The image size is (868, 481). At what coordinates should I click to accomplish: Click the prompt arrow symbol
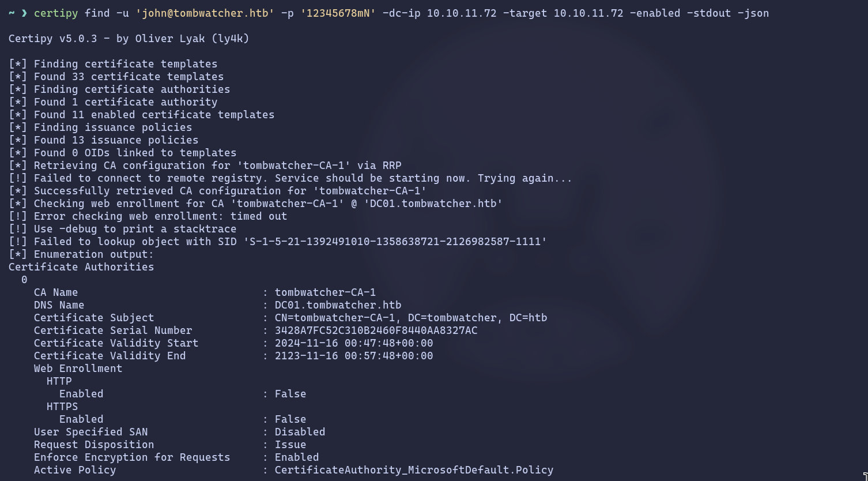coord(24,13)
